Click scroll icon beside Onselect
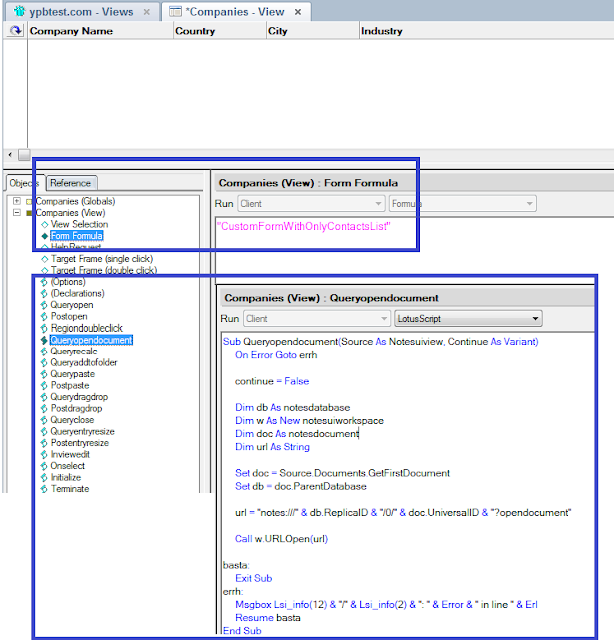614x640 pixels. pyautogui.click(x=44, y=466)
